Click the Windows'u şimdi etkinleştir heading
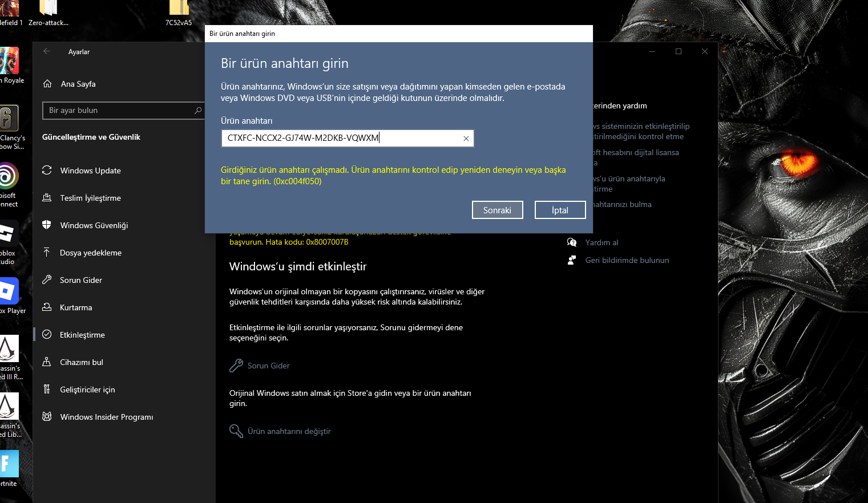Screen dimensions: 868x503 [298, 266]
